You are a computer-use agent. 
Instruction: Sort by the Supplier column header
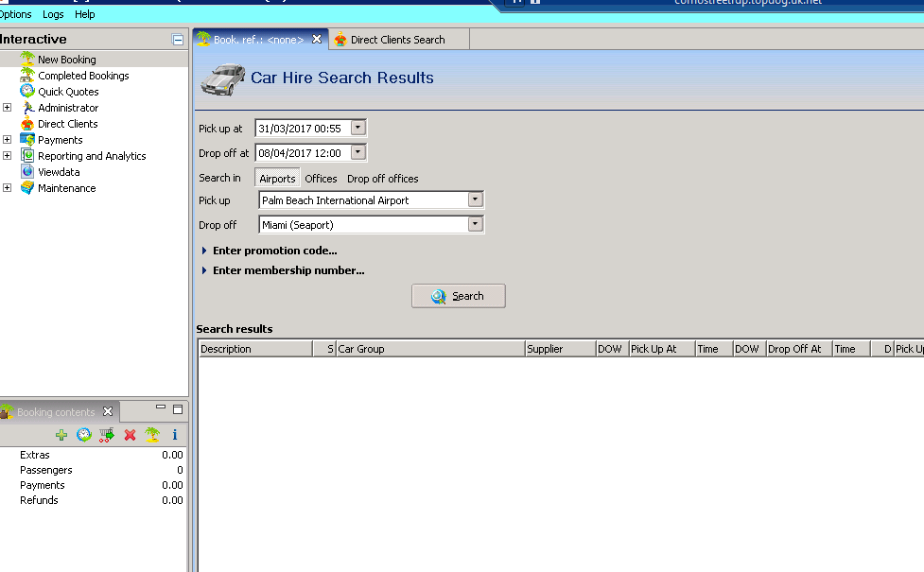pos(560,349)
